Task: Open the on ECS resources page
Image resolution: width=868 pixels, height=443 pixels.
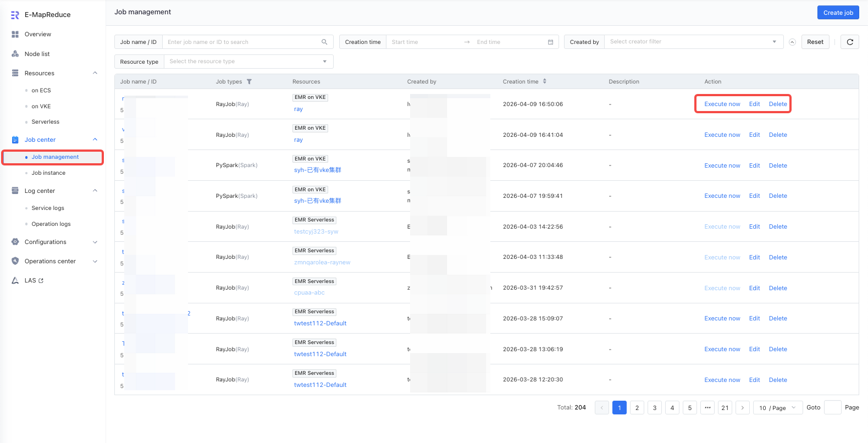Action: coord(41,90)
